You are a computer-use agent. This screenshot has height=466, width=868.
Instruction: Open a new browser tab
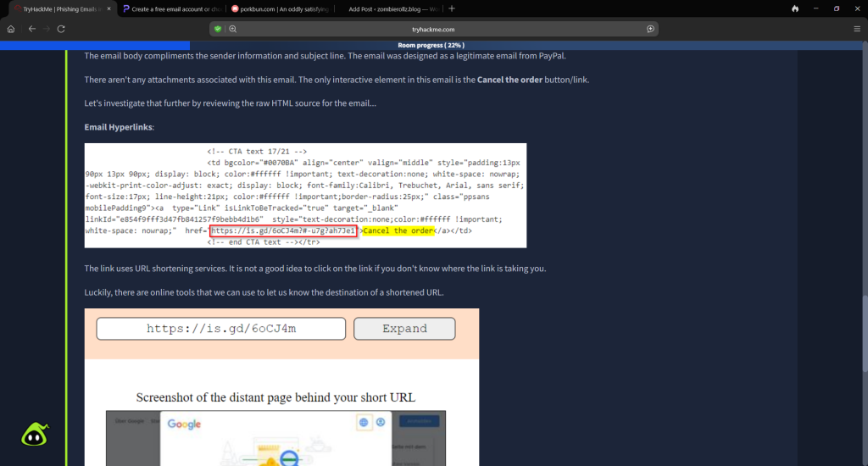[452, 8]
